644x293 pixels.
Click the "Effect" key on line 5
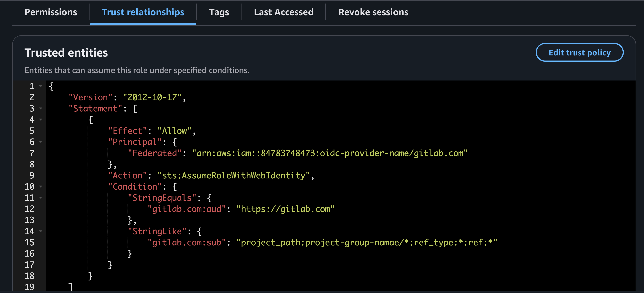click(x=128, y=131)
